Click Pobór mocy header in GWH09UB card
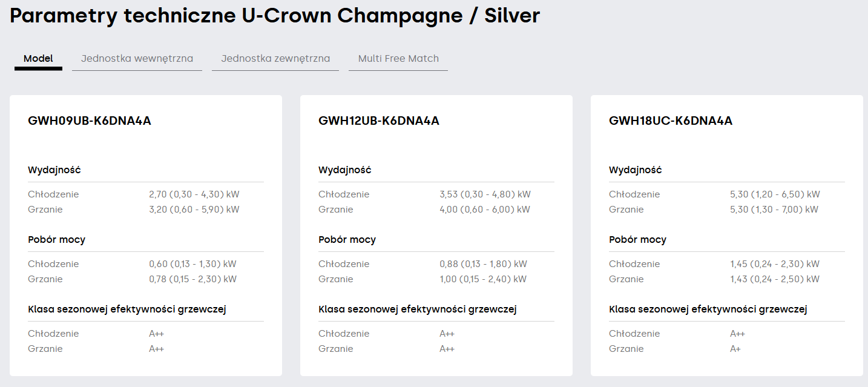 click(x=56, y=240)
